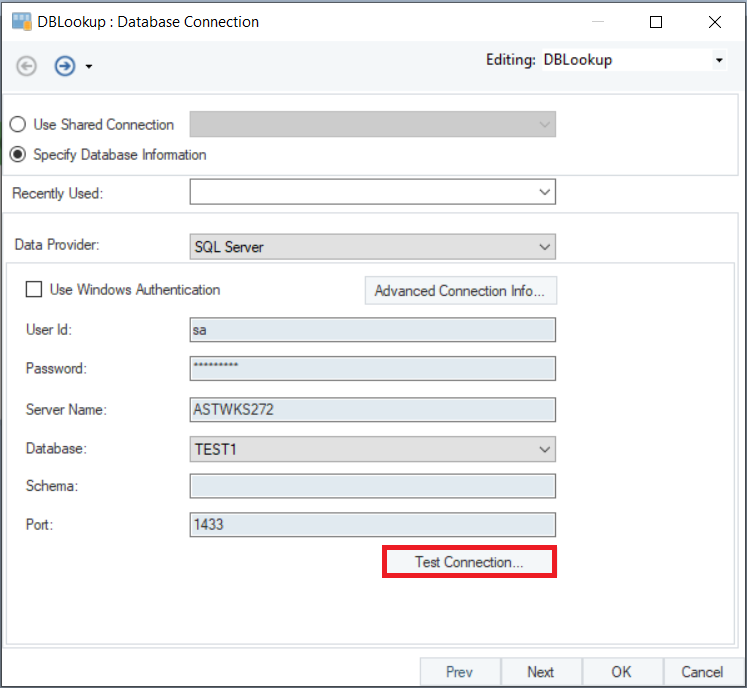Enable Use Windows Authentication checkbox
747x688 pixels.
(34, 290)
